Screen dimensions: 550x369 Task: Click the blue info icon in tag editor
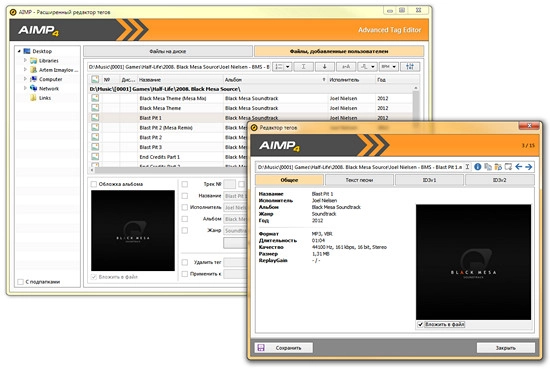click(x=477, y=167)
